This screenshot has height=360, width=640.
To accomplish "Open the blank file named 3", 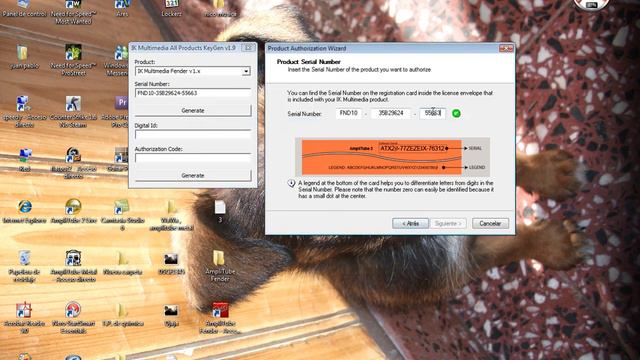I will pyautogui.click(x=220, y=207).
